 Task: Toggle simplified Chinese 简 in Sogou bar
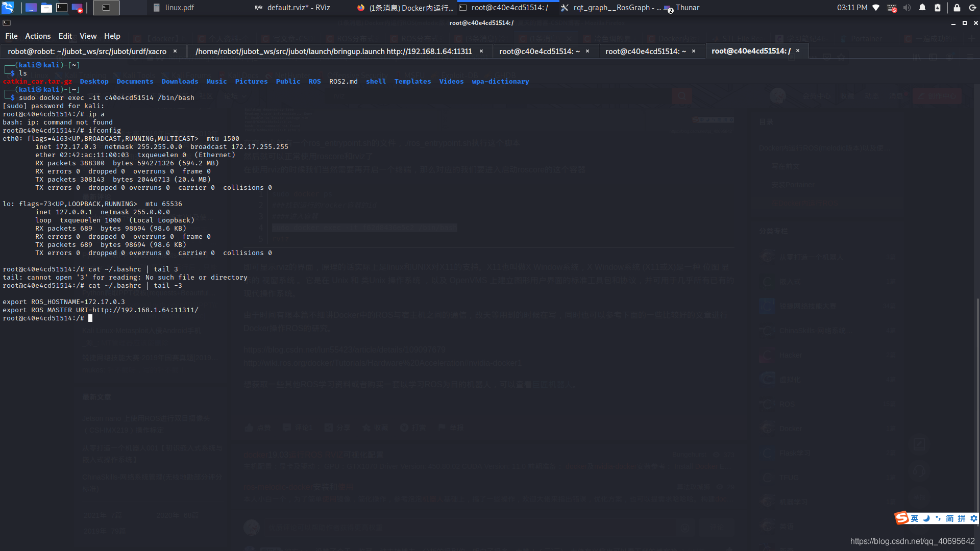click(x=950, y=518)
